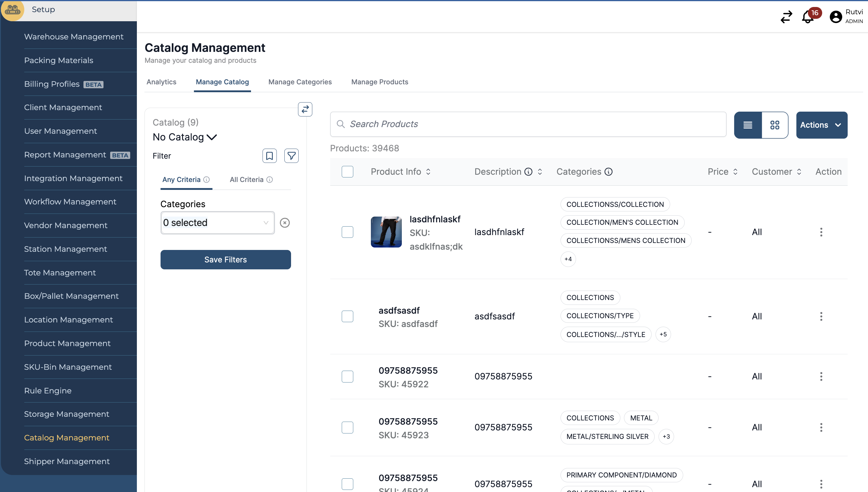Switch to the Analytics tab

tap(161, 81)
